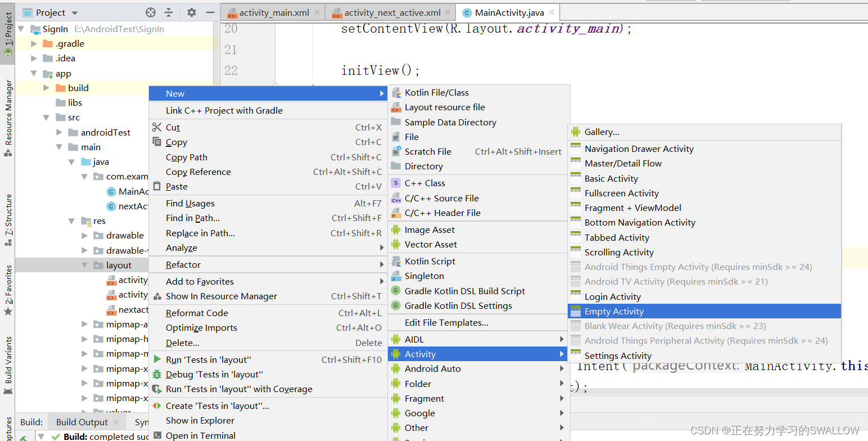868x441 pixels.
Task: Collapse the res folder
Action: (x=71, y=221)
